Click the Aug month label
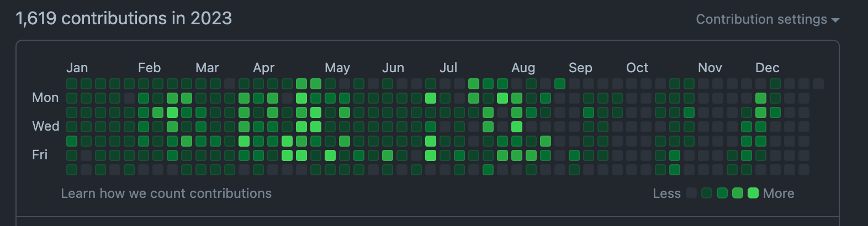The image size is (868, 226). coord(523,68)
